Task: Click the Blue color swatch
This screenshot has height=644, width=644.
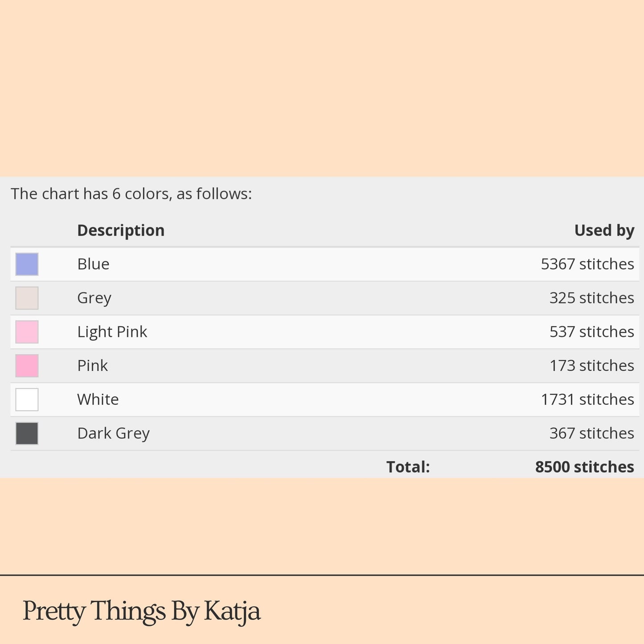Action: (27, 264)
